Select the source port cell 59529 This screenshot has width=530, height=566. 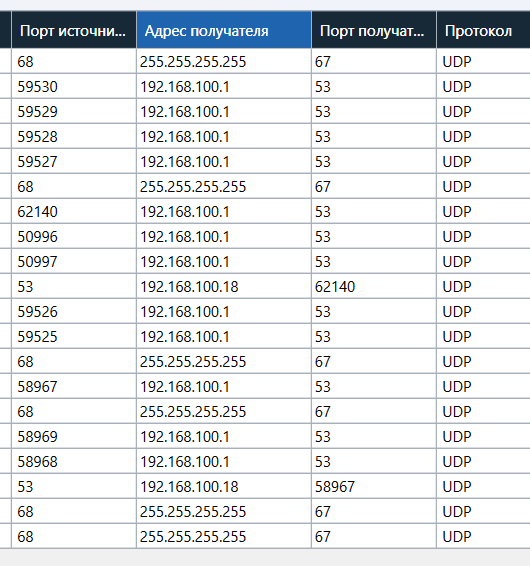click(74, 112)
